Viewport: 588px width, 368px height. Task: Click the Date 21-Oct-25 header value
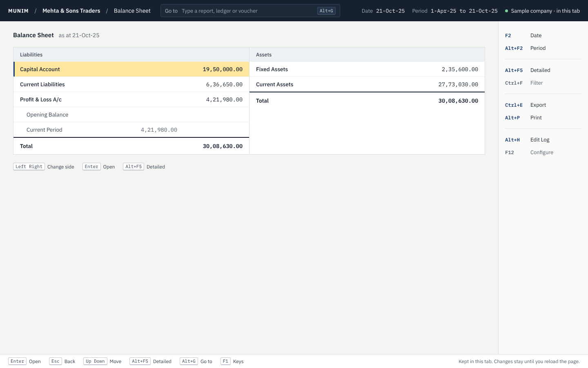383,11
